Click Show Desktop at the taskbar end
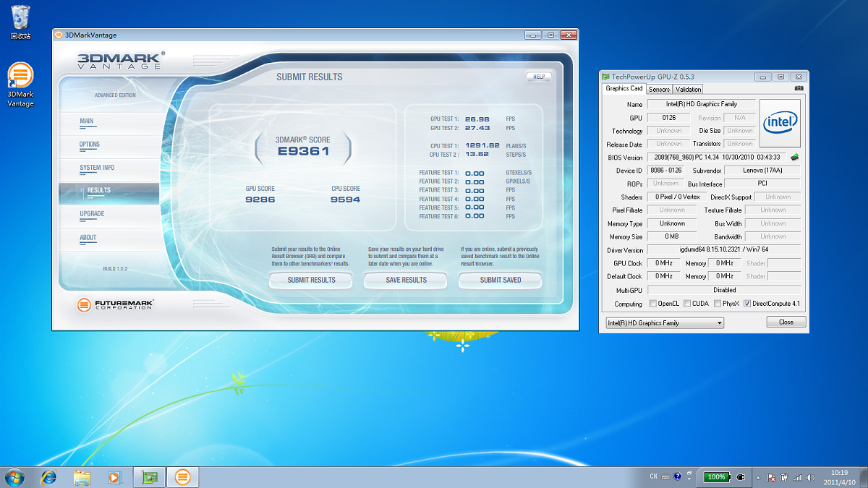Screen dimensions: 868x488 coord(863,477)
